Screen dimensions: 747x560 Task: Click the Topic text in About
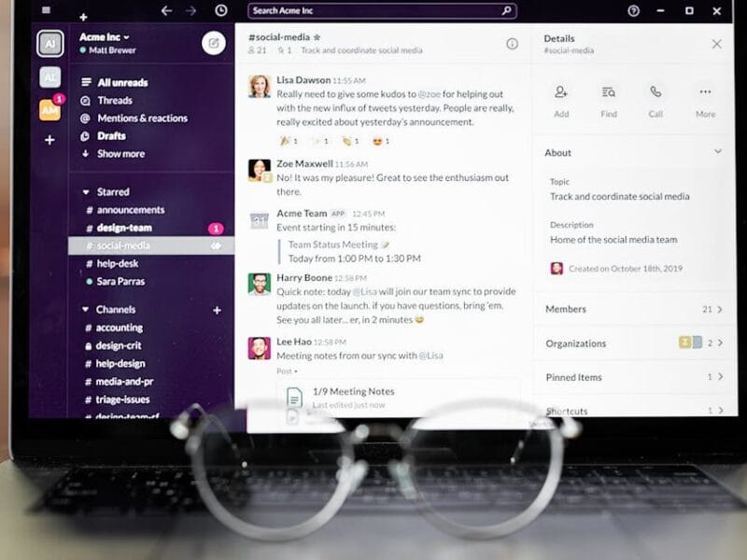[620, 197]
